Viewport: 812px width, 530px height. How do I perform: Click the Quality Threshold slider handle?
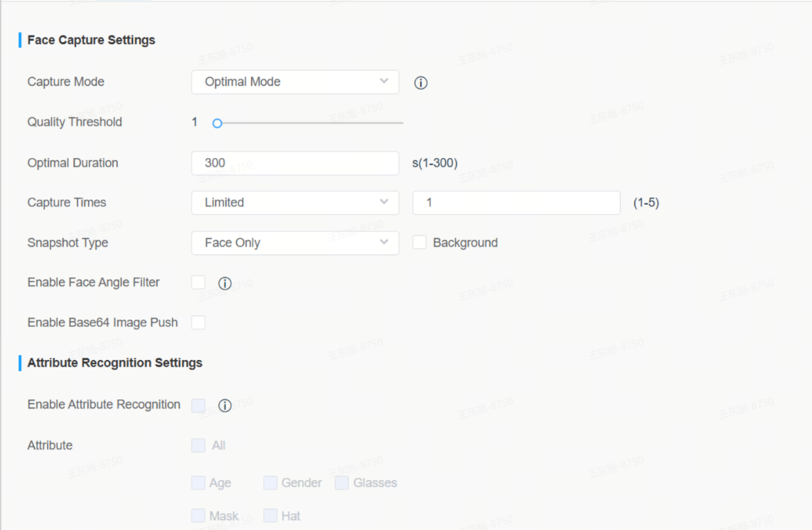coord(218,123)
